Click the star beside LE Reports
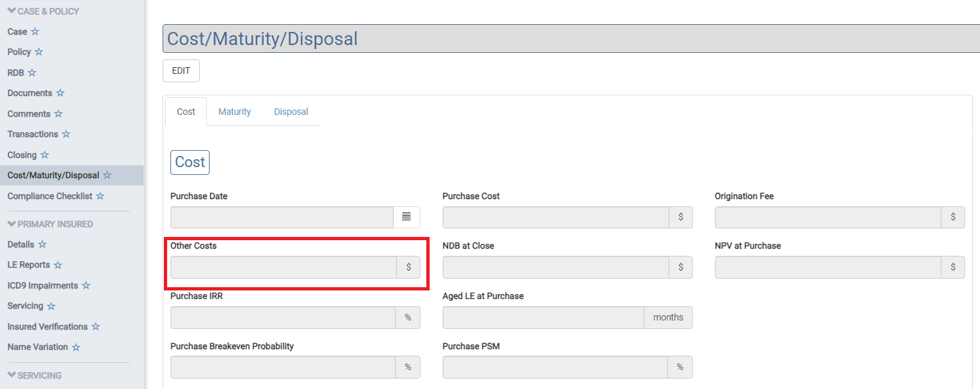 point(58,265)
